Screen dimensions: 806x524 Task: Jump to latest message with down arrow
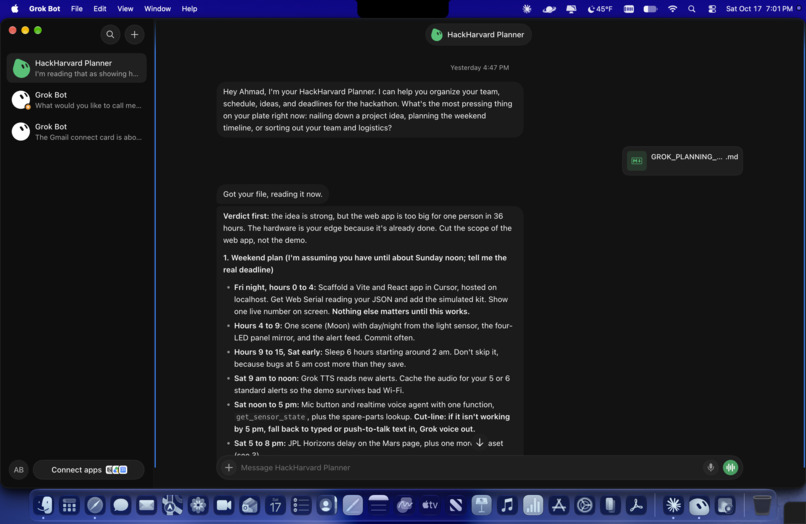click(x=479, y=443)
